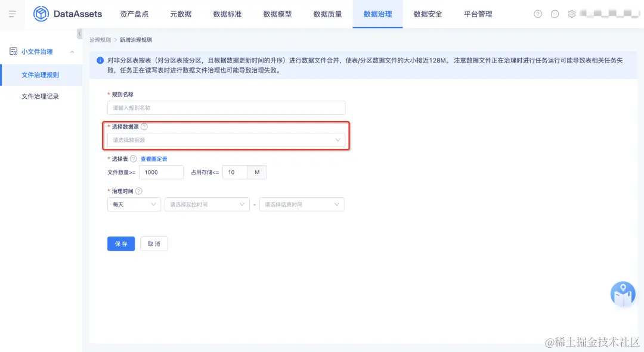The image size is (644, 352).
Task: Click the 治理规则 breadcrumb link
Action: (100, 40)
